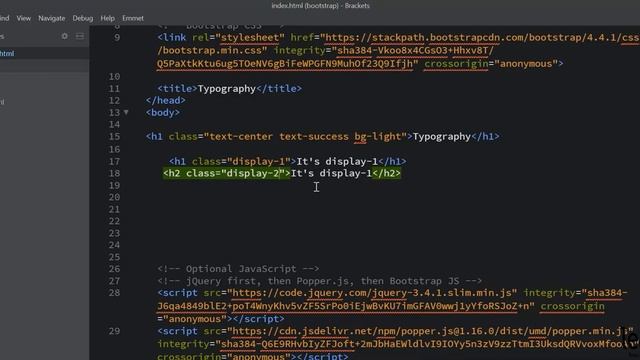Click the jquery-3.4.1.slim.min.js URL on line 28
Viewport: 640px width, 360px height.
(x=372, y=293)
